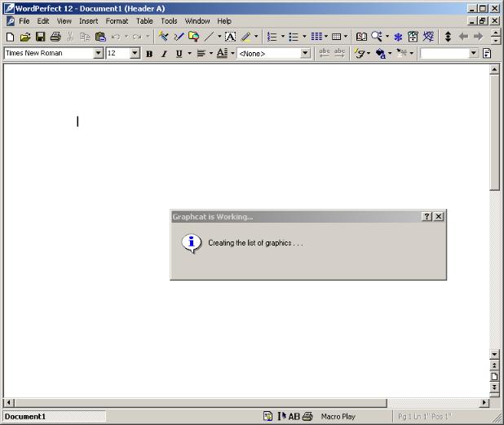
Task: Open the Table menu
Action: coord(144,21)
